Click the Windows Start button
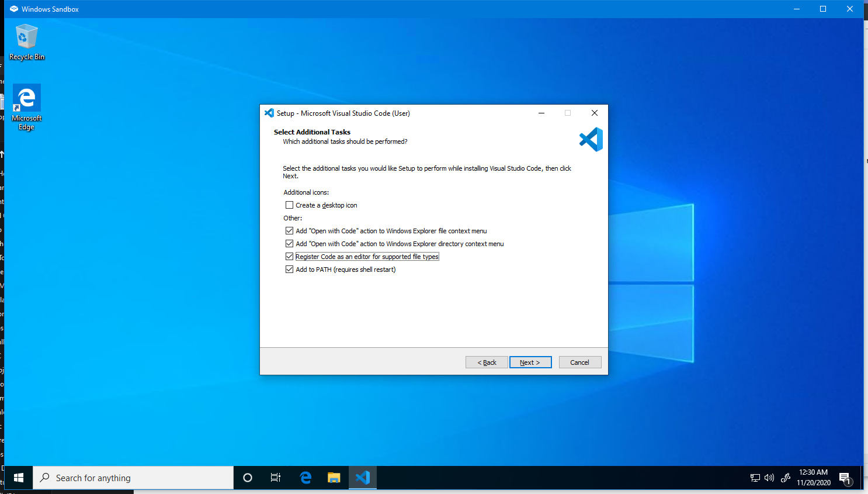 tap(18, 478)
